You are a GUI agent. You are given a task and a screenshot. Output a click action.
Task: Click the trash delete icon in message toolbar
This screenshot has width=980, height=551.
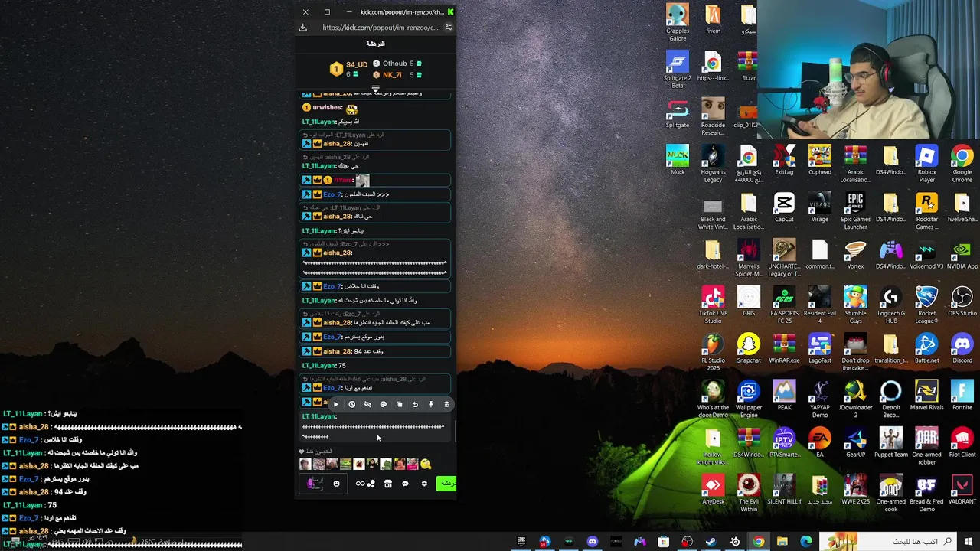(x=446, y=404)
